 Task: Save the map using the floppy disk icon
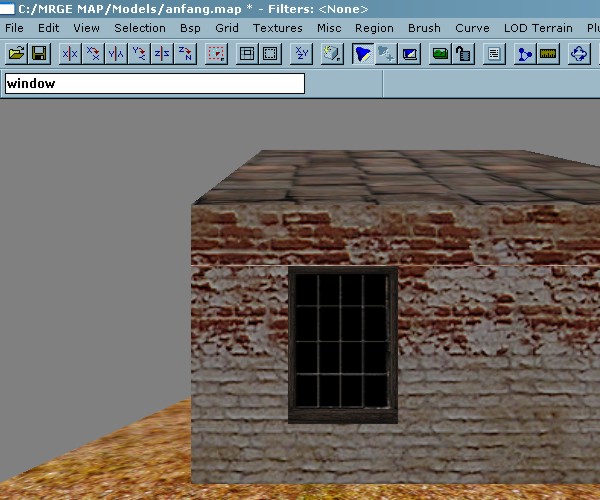[39, 54]
